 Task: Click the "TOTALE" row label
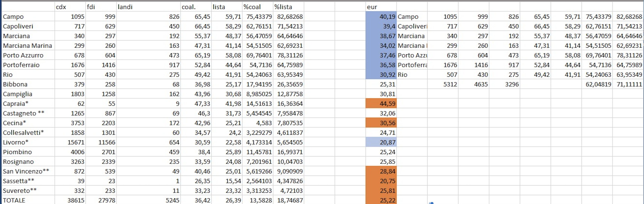(x=28, y=200)
